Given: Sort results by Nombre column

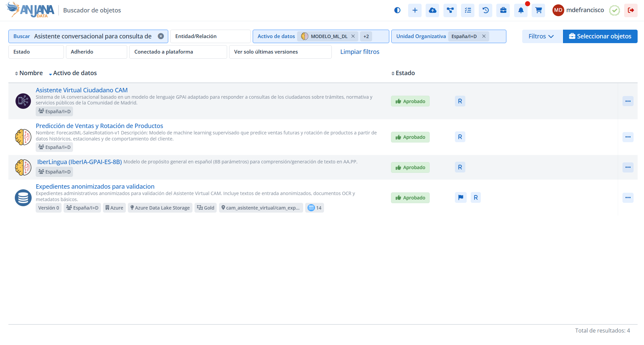Looking at the screenshot, I should pos(29,73).
